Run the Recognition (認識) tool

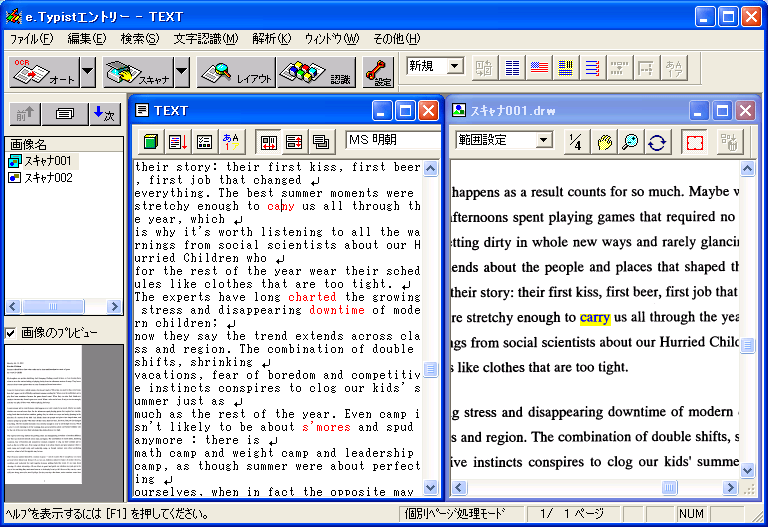(316, 72)
